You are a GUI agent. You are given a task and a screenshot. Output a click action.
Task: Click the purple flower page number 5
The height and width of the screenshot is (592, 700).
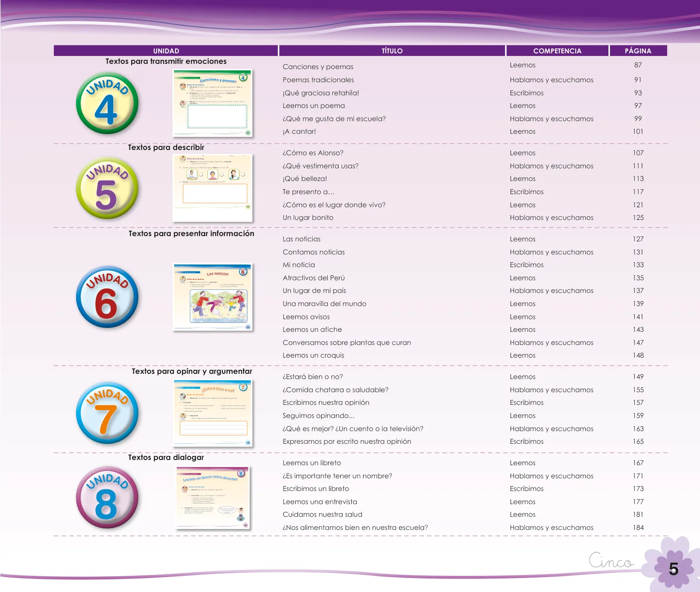point(673,569)
